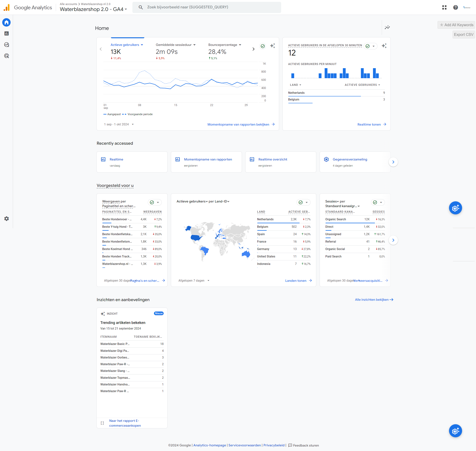Click data-quality checkmark on realtime card
The image size is (476, 451).
[x=367, y=46]
